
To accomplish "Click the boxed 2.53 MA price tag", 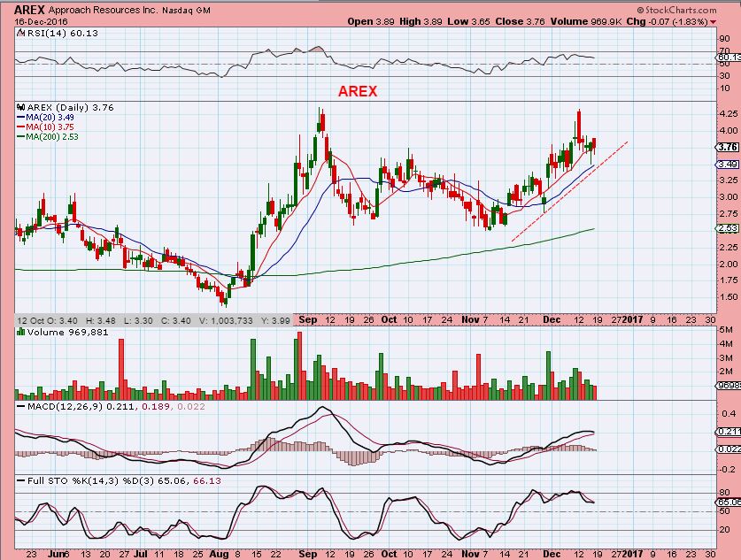I will [x=728, y=228].
